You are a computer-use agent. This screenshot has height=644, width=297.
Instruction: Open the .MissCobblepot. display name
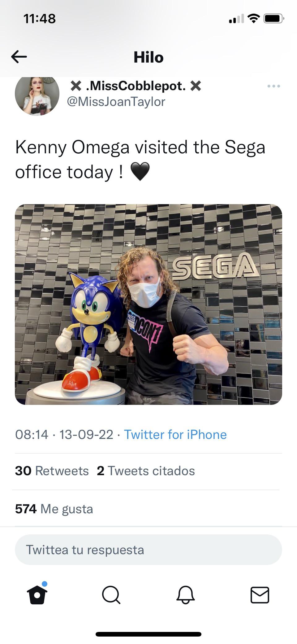(x=135, y=86)
